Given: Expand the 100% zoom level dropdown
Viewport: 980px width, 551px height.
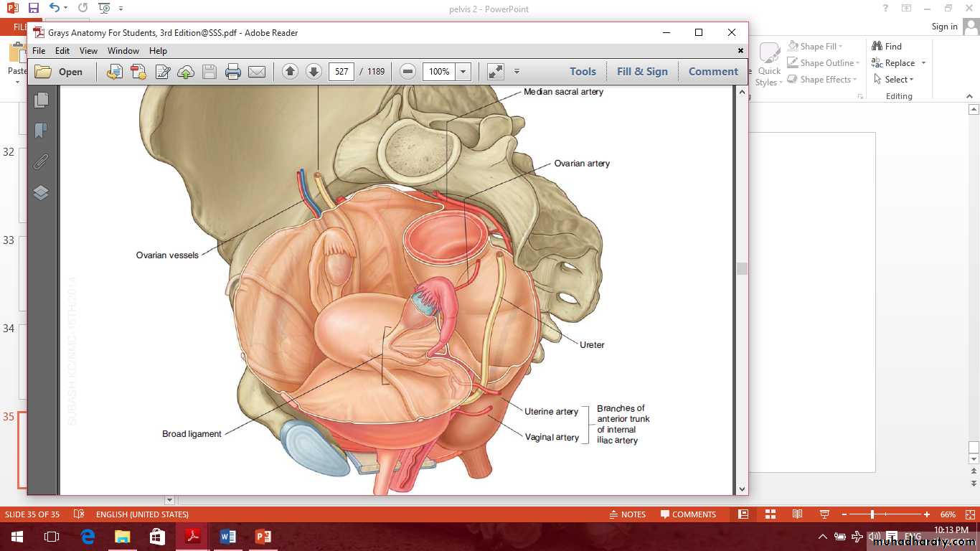Looking at the screenshot, I should [463, 72].
